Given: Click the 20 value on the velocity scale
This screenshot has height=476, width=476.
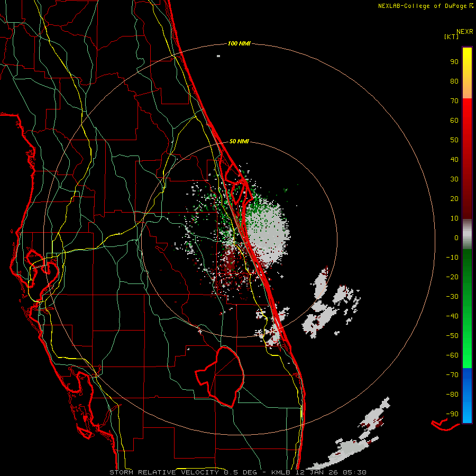Looking at the screenshot, I should pyautogui.click(x=454, y=198).
